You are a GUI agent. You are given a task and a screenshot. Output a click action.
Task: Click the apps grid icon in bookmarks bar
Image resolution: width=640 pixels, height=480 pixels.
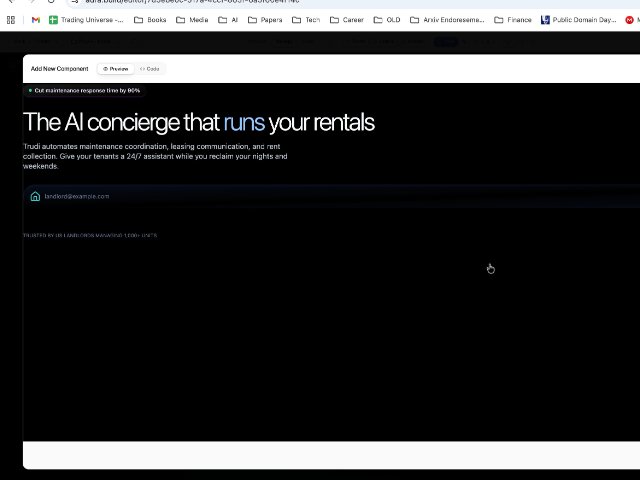[11, 20]
